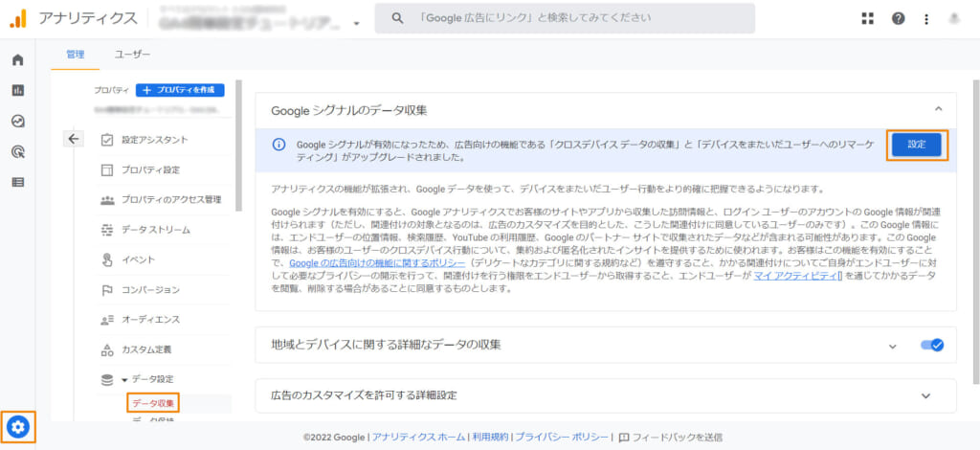980x450 pixels.
Task: Switch to the ユーザー tab
Action: pyautogui.click(x=132, y=55)
